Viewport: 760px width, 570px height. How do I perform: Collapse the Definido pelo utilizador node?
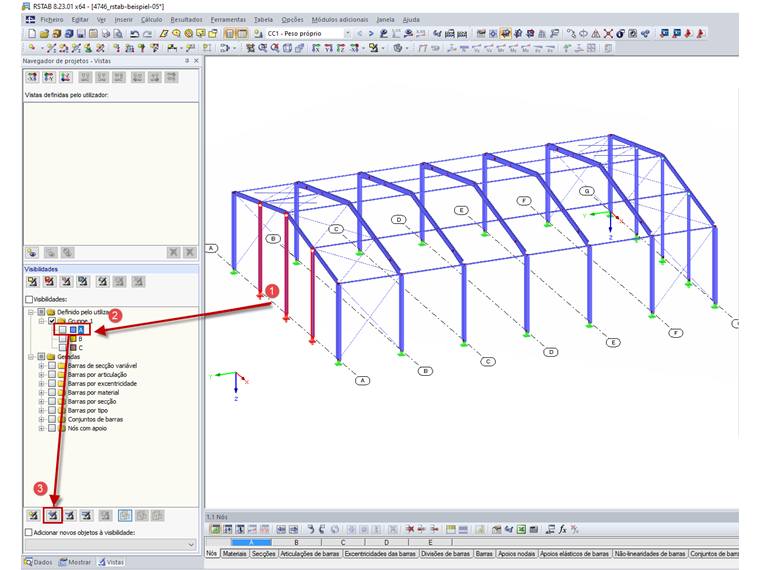click(31, 312)
